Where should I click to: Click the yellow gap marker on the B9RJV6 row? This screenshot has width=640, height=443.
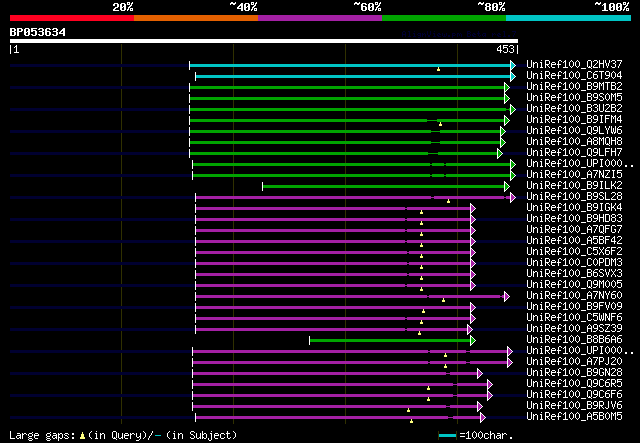408,410
